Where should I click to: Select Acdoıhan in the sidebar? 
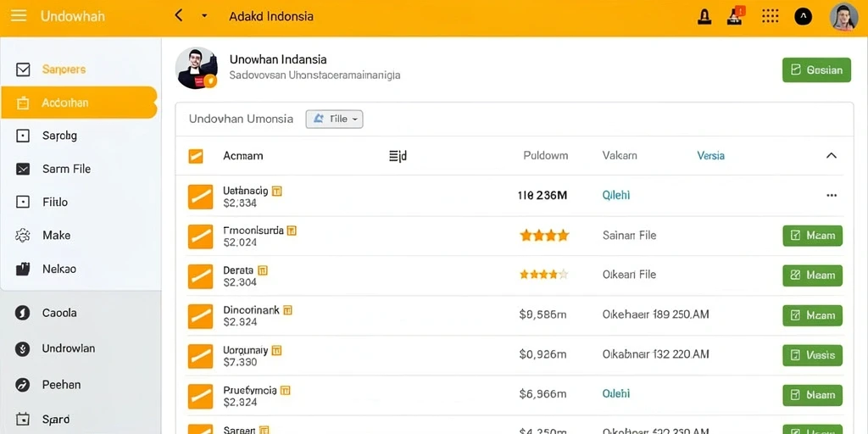(79, 103)
